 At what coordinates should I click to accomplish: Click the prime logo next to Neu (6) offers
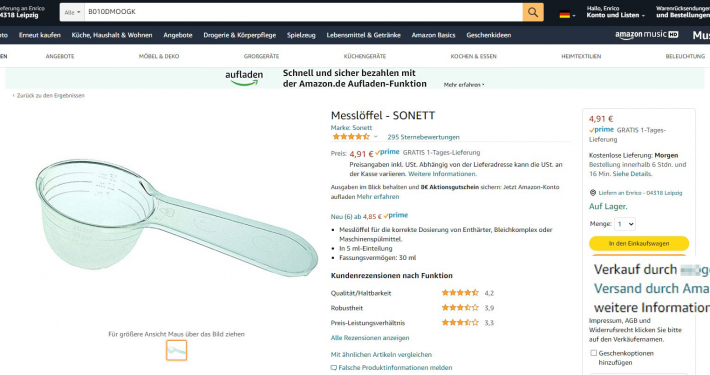(x=396, y=216)
